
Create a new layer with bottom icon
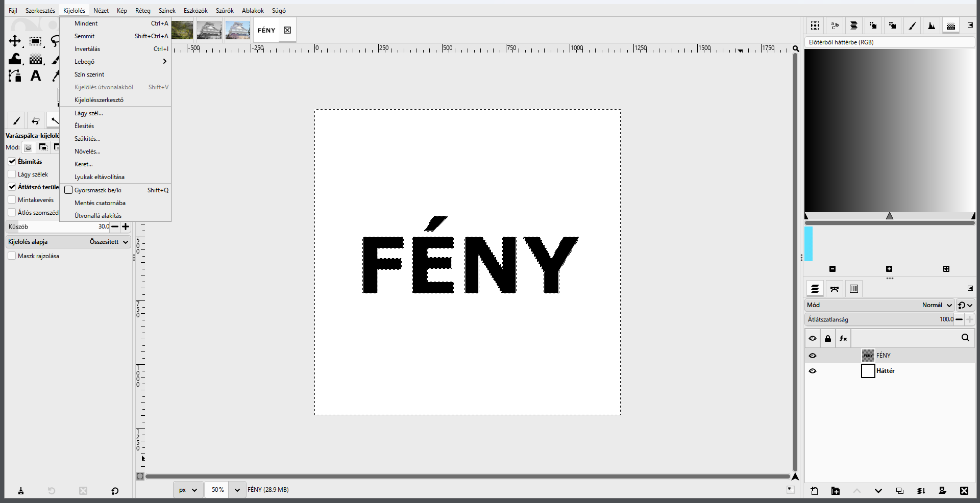pyautogui.click(x=814, y=491)
